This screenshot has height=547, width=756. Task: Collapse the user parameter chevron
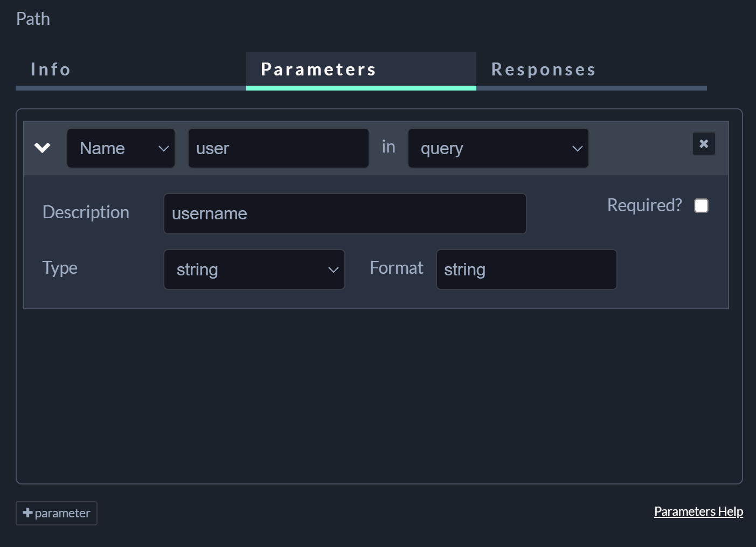point(42,148)
